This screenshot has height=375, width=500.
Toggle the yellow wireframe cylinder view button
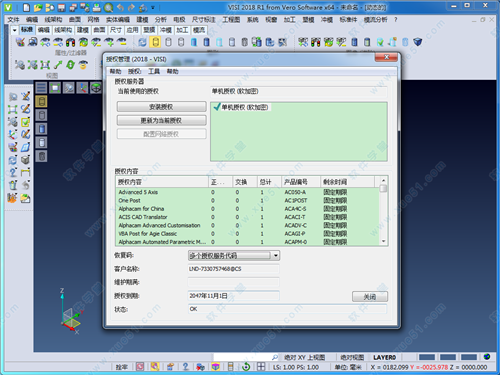click(41, 102)
